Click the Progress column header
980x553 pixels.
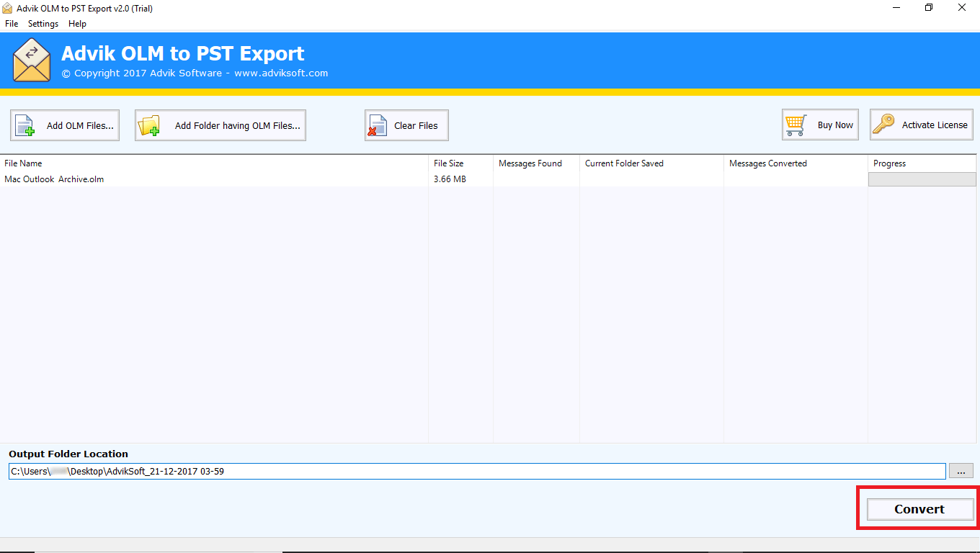(924, 163)
